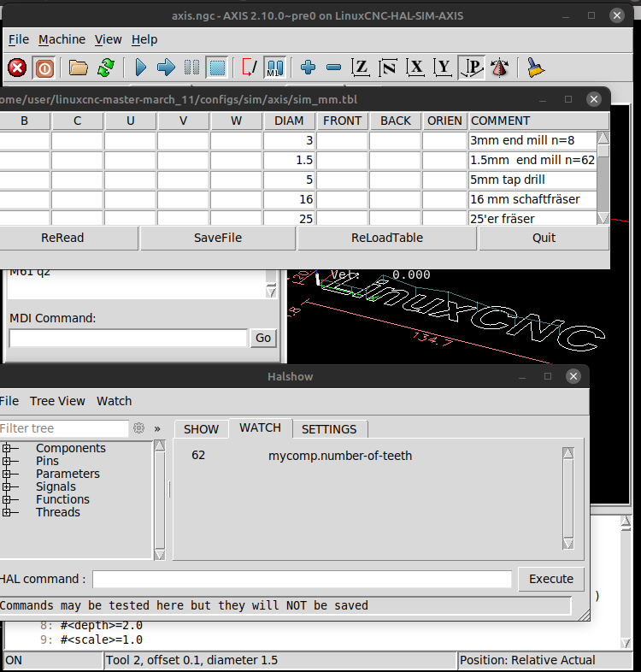Viewport: 641px width, 672px height.
Task: Switch to Y front view icon
Action: [x=443, y=68]
